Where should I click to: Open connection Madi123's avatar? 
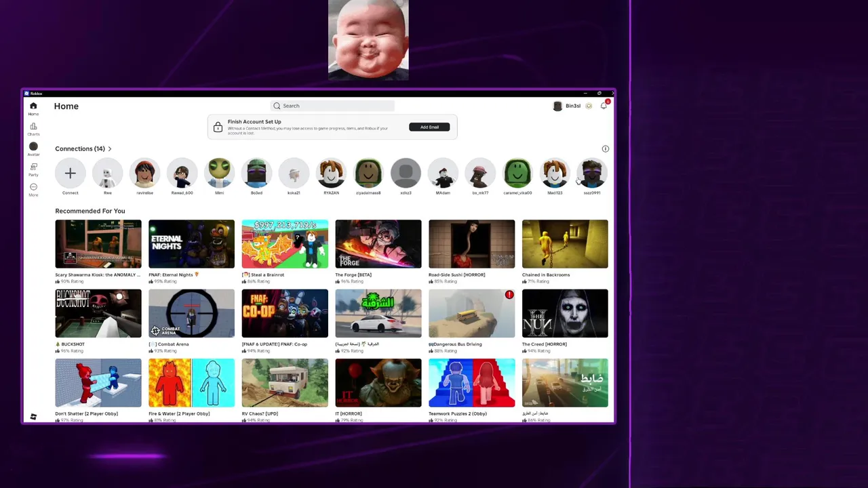[x=555, y=174]
